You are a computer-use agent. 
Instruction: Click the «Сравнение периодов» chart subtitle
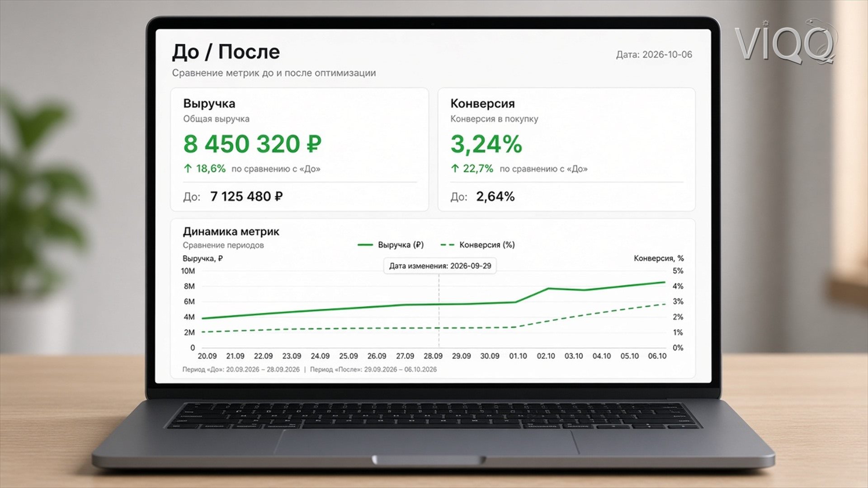[x=223, y=245]
